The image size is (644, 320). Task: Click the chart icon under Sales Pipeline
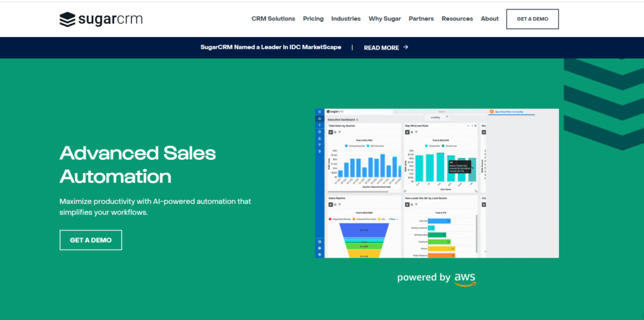point(331,204)
